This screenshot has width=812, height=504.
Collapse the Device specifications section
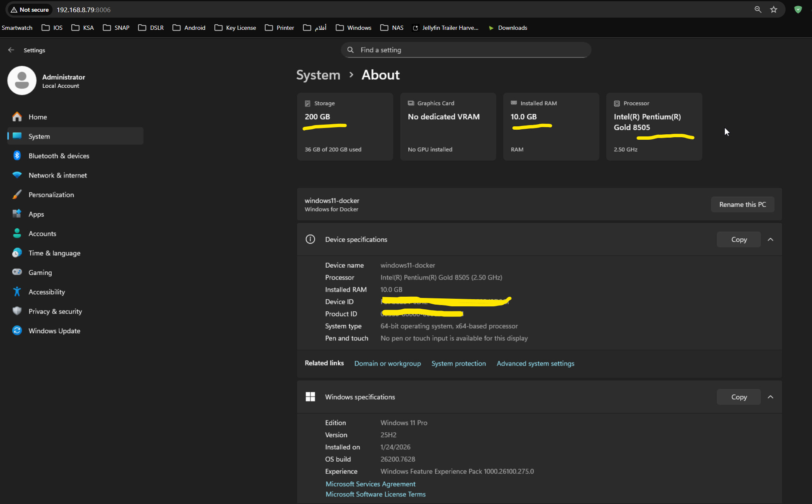(x=770, y=240)
